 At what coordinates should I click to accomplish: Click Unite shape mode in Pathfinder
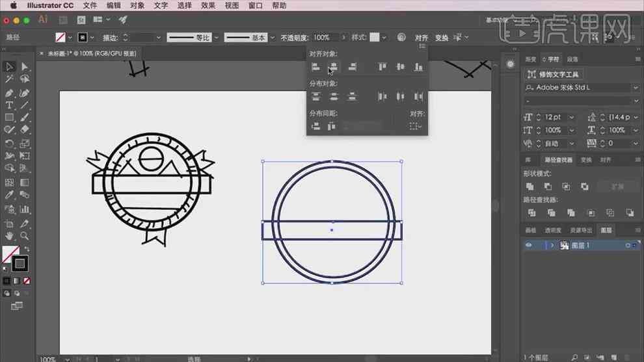pyautogui.click(x=530, y=187)
